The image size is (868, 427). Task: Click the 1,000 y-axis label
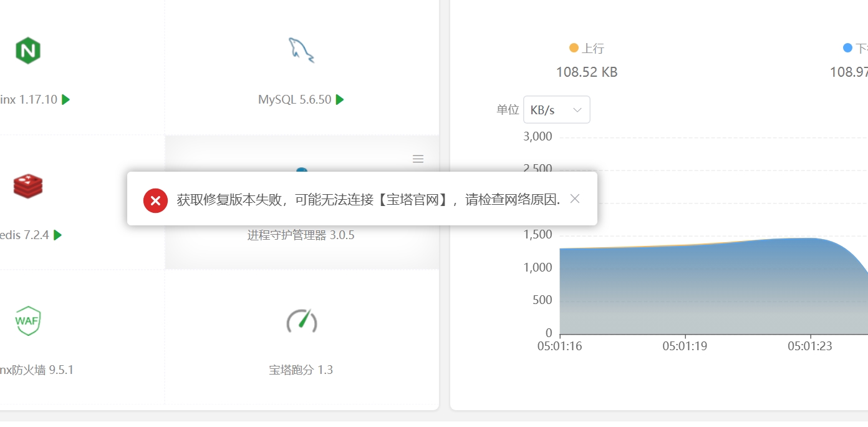[x=537, y=267]
